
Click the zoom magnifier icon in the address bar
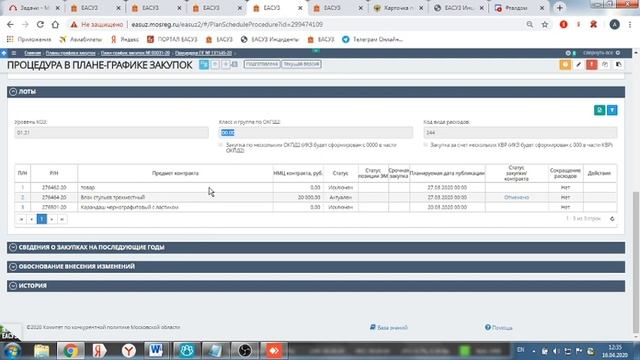pyautogui.click(x=530, y=24)
